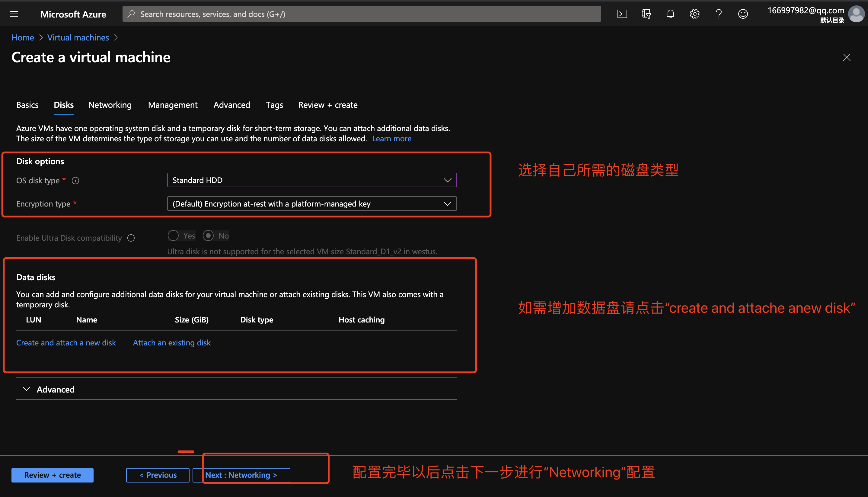Click Ultra Disk compatibility info icon
The width and height of the screenshot is (868, 497).
pos(131,238)
